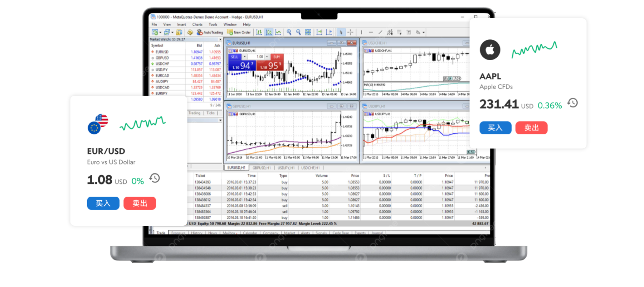The width and height of the screenshot is (644, 287).
Task: Select the text label tool
Action: click(409, 32)
